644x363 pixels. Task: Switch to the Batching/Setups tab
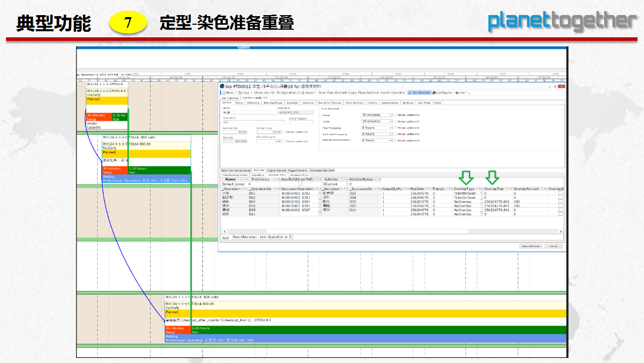click(273, 102)
